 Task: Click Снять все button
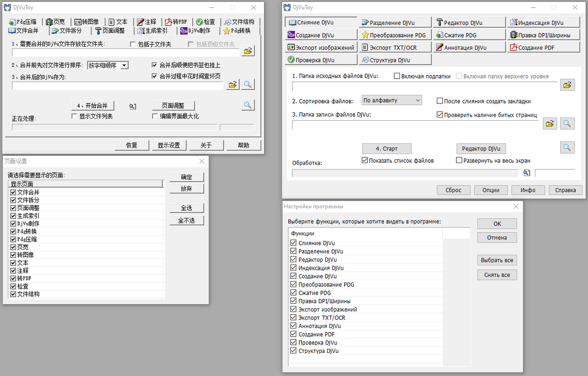(497, 275)
